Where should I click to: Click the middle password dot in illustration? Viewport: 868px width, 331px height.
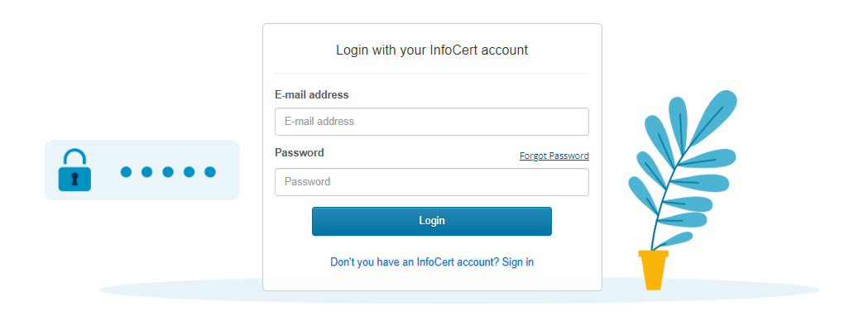[x=168, y=172]
